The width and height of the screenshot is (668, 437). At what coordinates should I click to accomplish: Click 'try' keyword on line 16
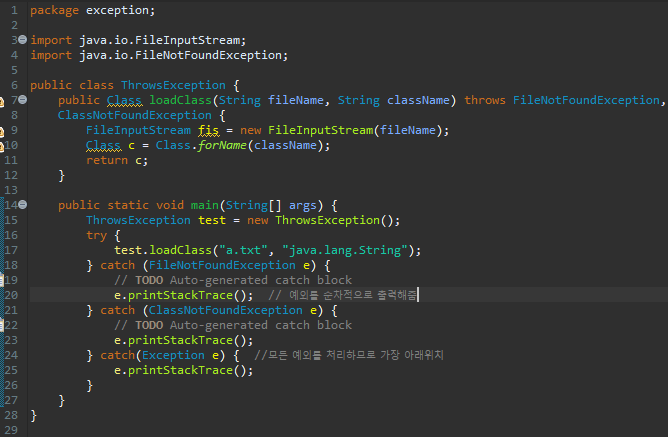96,236
